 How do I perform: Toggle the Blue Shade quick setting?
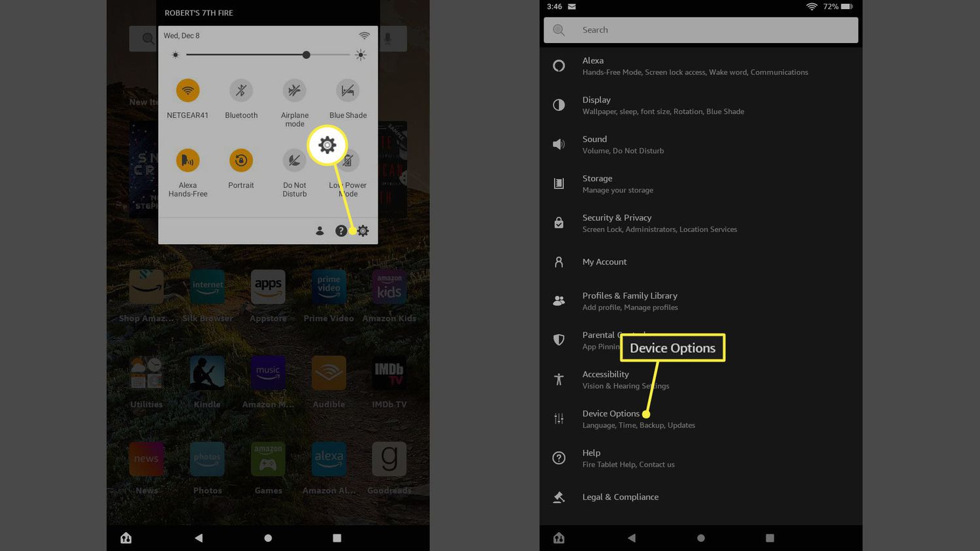(x=348, y=91)
